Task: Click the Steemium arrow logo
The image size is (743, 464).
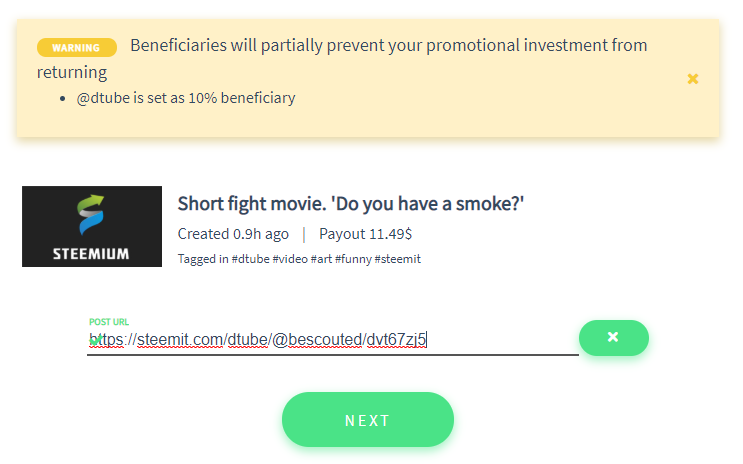Action: 91,215
